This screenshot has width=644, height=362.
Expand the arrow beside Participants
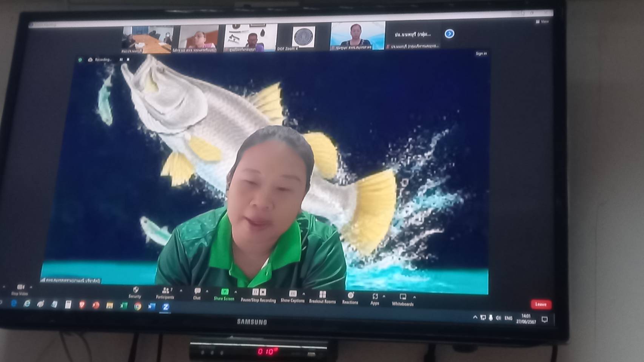point(181,291)
